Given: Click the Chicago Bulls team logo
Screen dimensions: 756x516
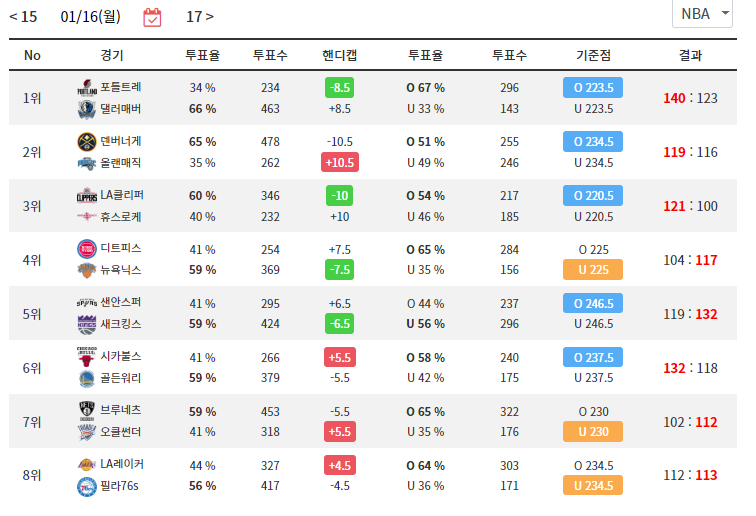Looking at the screenshot, I should [86, 356].
